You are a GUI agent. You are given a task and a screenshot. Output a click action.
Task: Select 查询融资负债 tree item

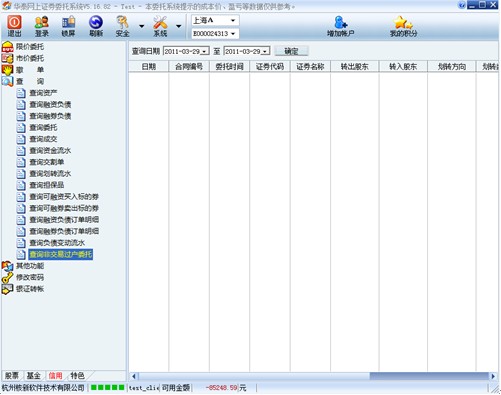point(50,104)
